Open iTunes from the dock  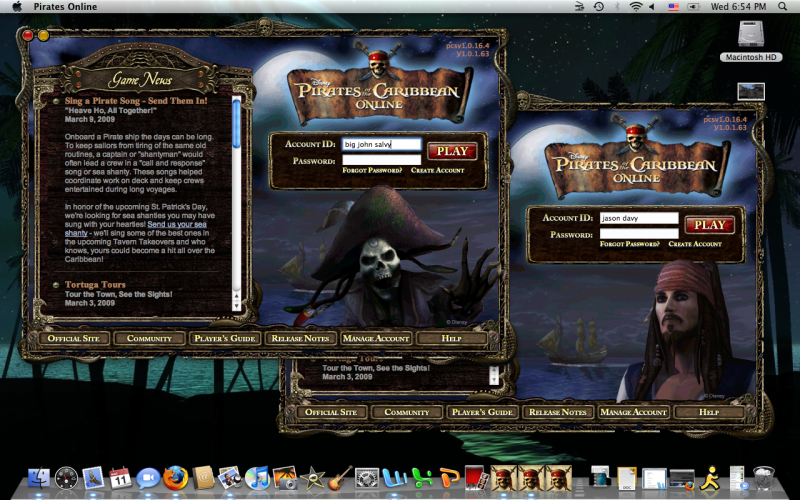pyautogui.click(x=257, y=479)
